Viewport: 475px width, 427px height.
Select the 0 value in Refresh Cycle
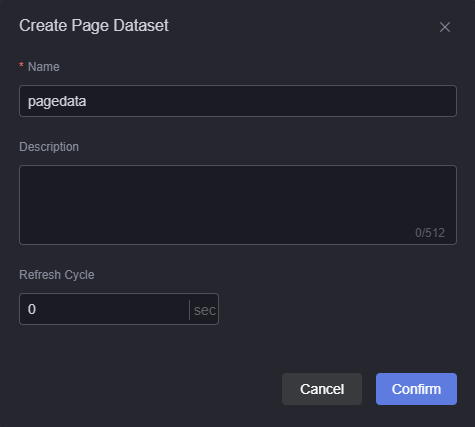(x=32, y=309)
